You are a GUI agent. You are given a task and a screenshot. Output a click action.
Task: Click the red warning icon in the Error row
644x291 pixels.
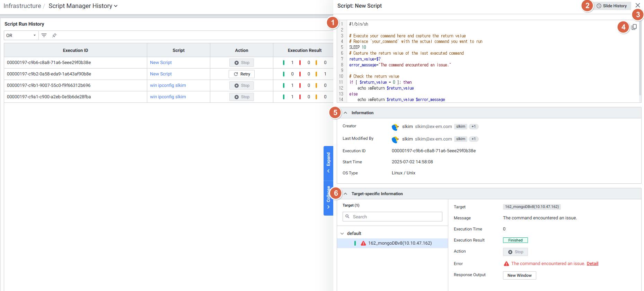506,264
